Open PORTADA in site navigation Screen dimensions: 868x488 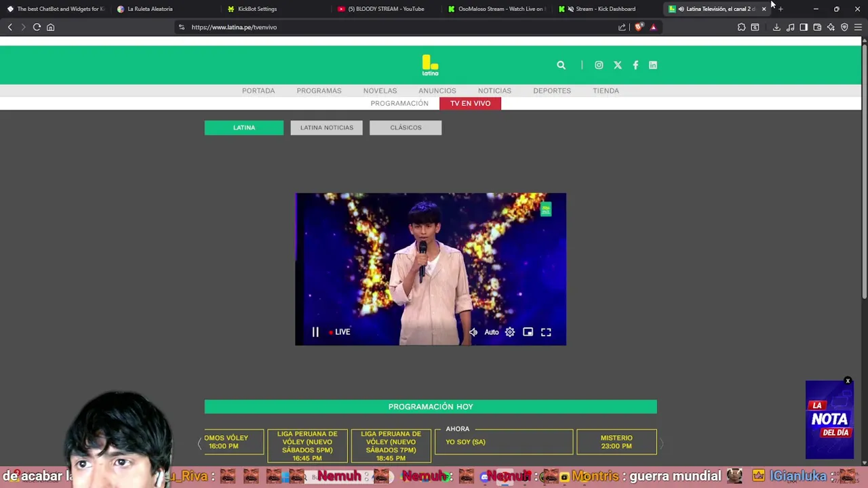click(x=258, y=91)
